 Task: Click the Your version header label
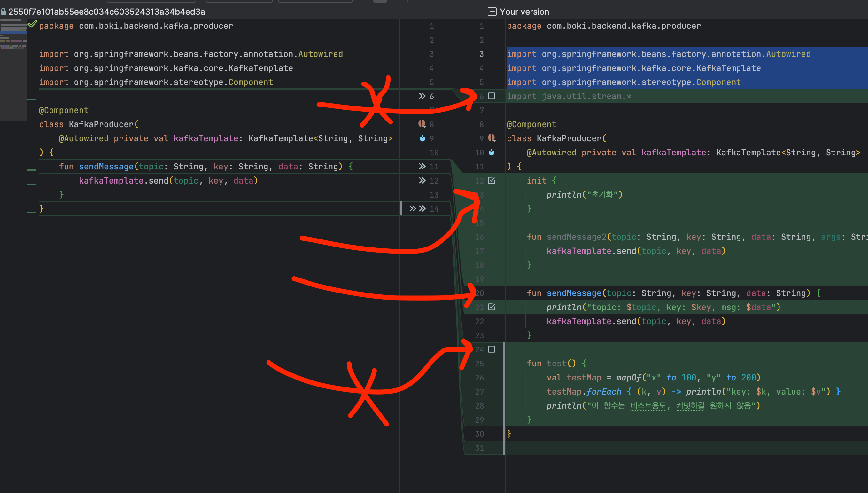524,12
